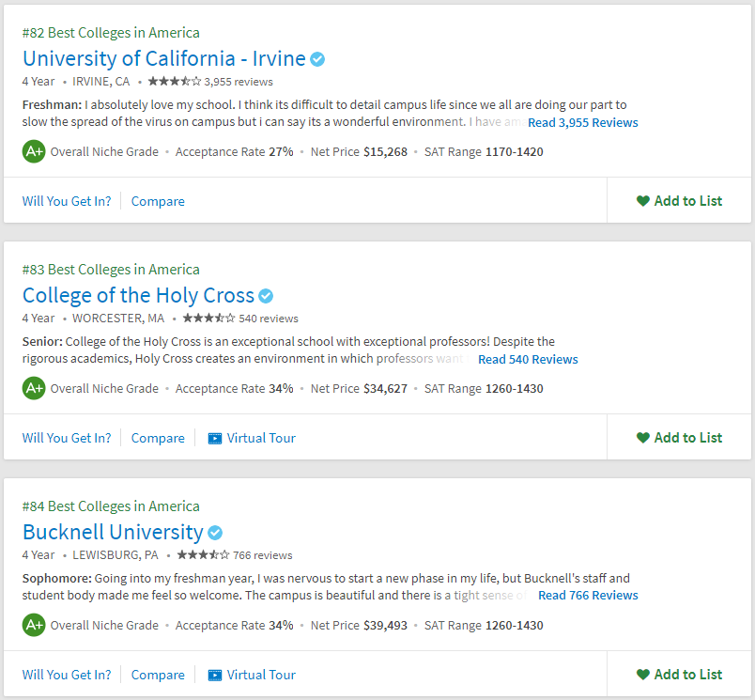
Task: Click UC Irvine Acceptance Rate 27%
Action: 234,152
